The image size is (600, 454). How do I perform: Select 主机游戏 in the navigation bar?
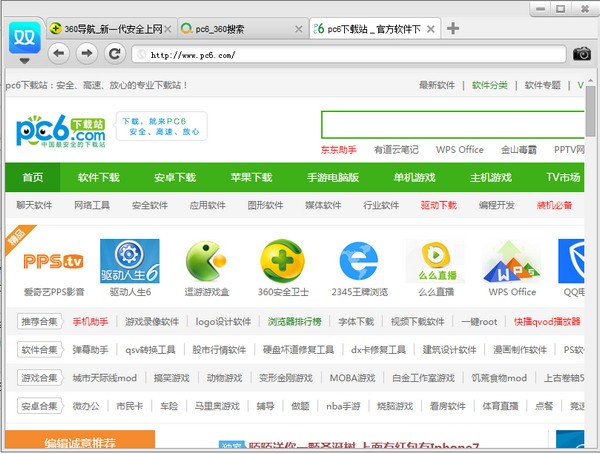pos(491,177)
